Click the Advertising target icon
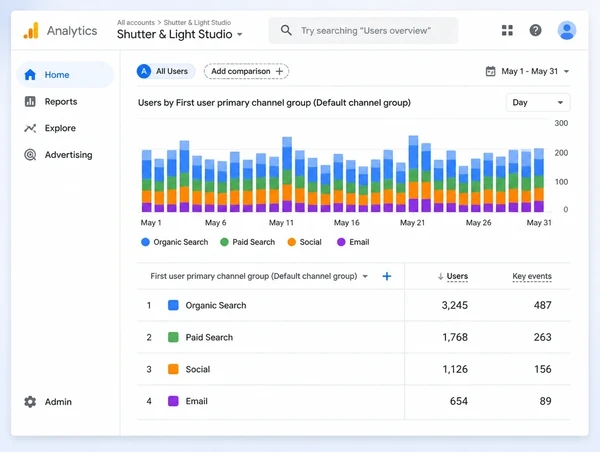 (30, 155)
